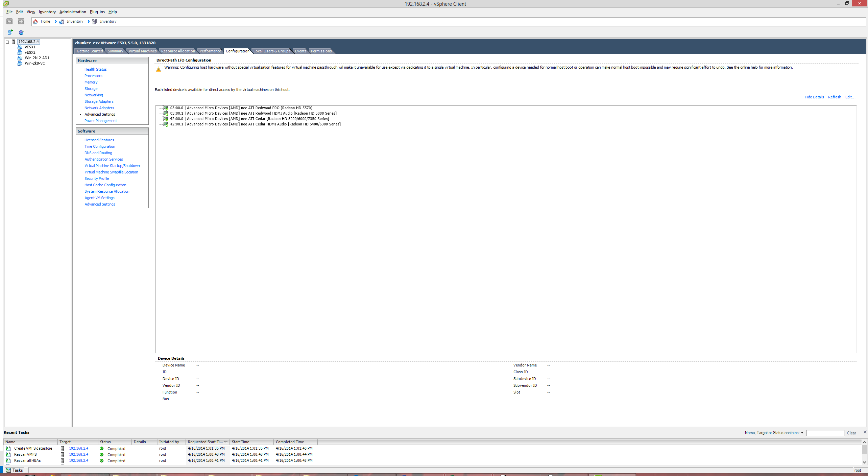Image resolution: width=868 pixels, height=476 pixels.
Task: Click the Create new virtual machine icon
Action: [10, 32]
